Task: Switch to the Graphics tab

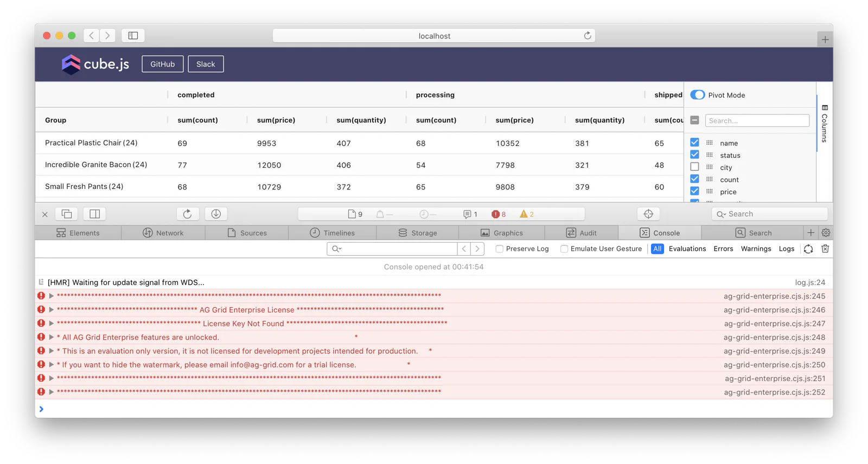Action: (x=502, y=233)
